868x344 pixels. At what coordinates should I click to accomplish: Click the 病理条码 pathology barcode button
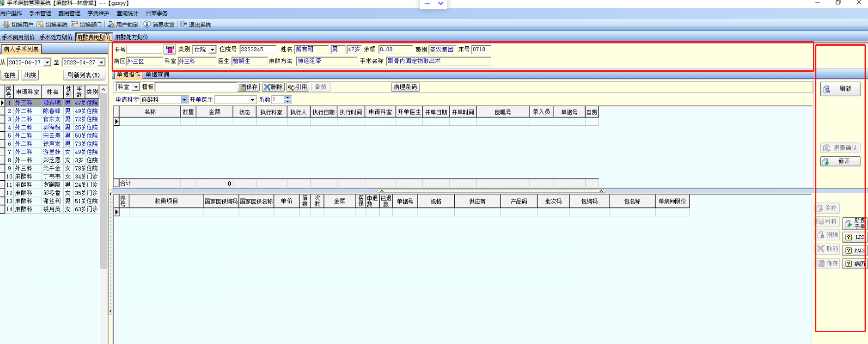(405, 87)
